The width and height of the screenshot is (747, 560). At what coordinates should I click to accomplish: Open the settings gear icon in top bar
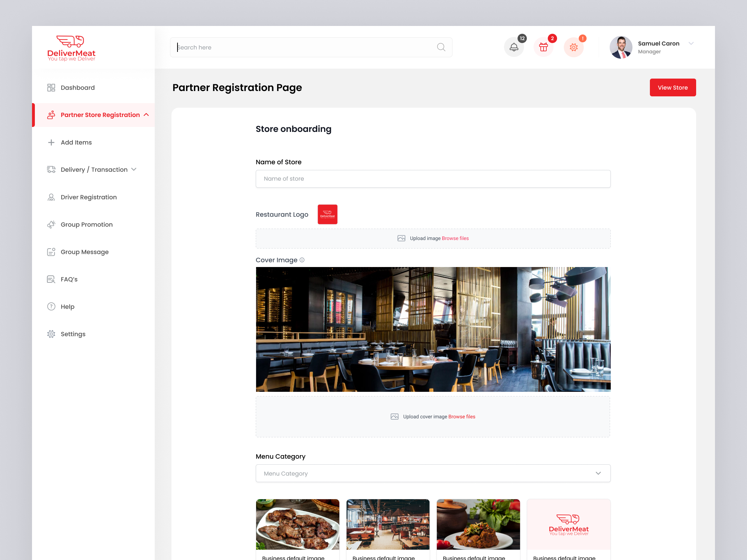[x=573, y=47]
